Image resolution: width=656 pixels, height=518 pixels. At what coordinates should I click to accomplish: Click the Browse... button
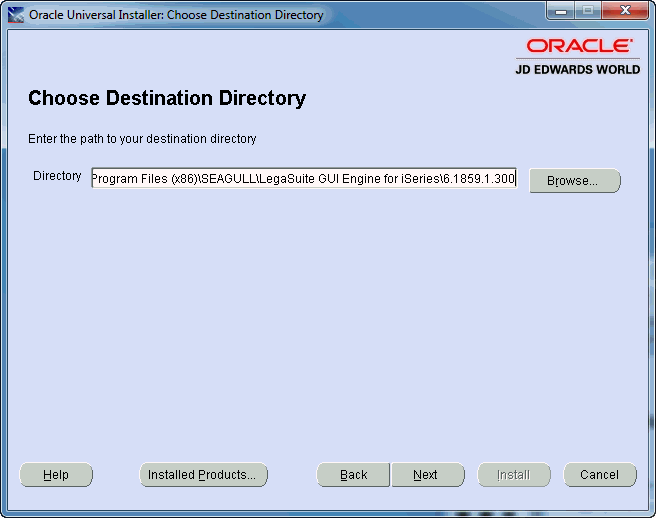575,181
